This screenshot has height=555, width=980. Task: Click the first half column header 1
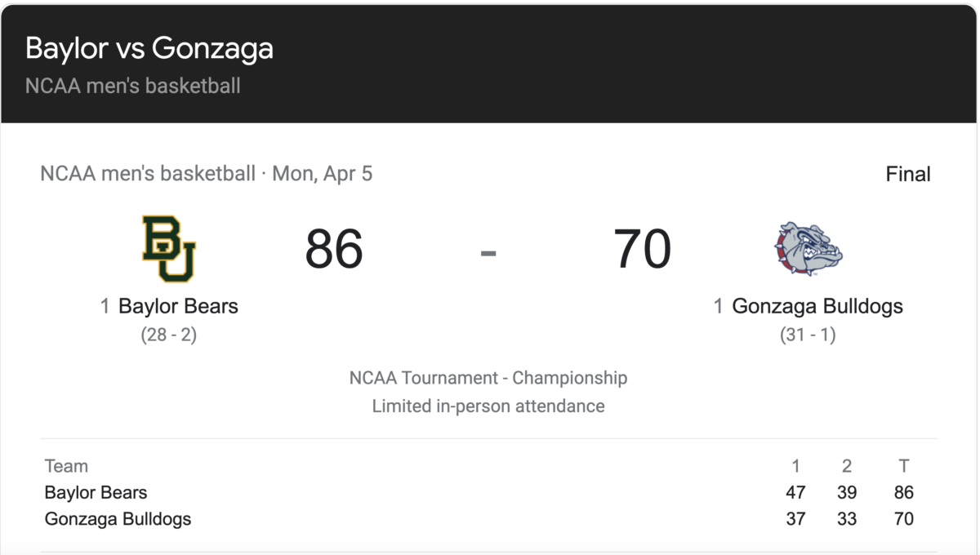pyautogui.click(x=796, y=467)
